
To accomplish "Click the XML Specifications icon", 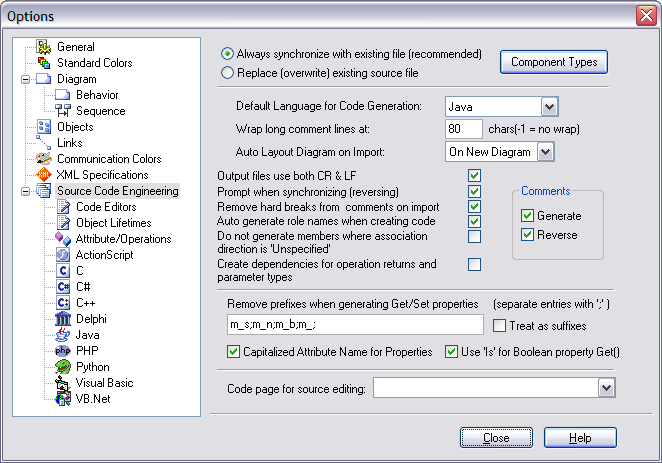I will [44, 174].
